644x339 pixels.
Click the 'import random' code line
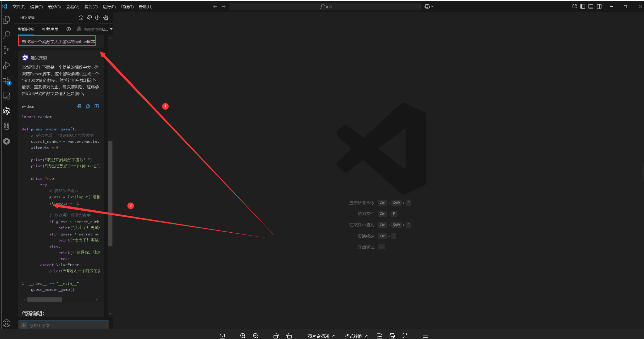pyautogui.click(x=37, y=117)
